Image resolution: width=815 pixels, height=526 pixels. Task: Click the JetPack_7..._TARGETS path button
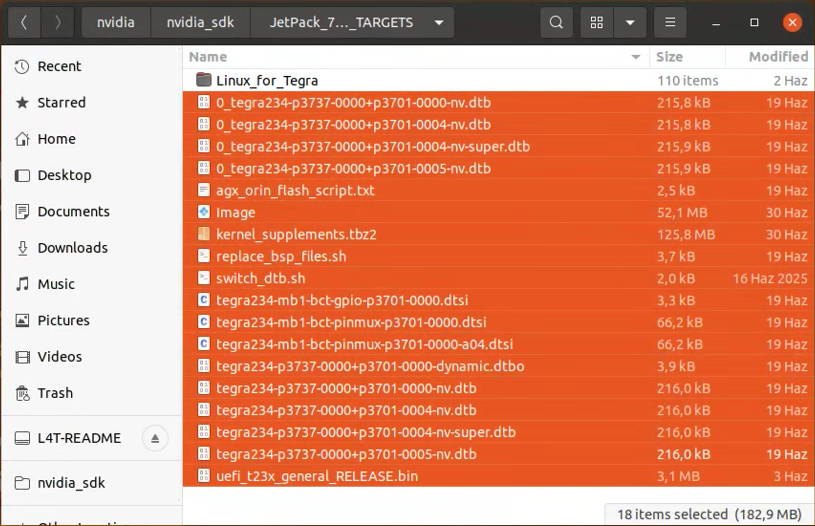(341, 22)
